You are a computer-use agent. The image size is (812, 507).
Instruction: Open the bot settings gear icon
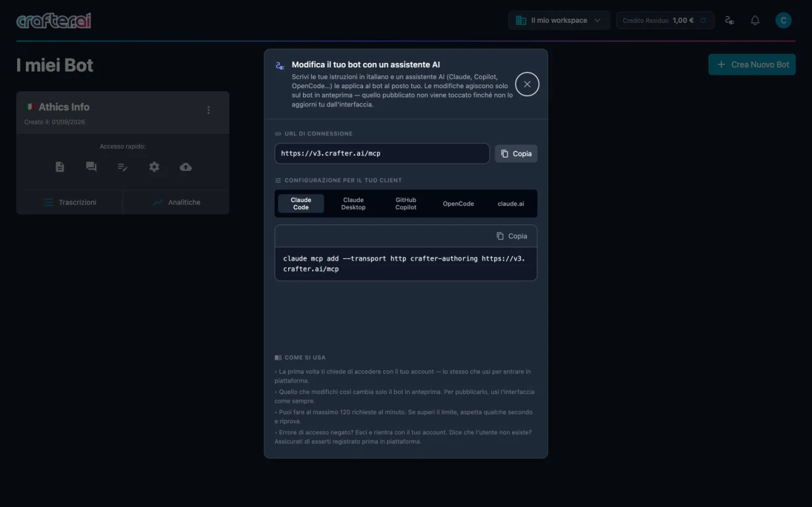coord(154,167)
